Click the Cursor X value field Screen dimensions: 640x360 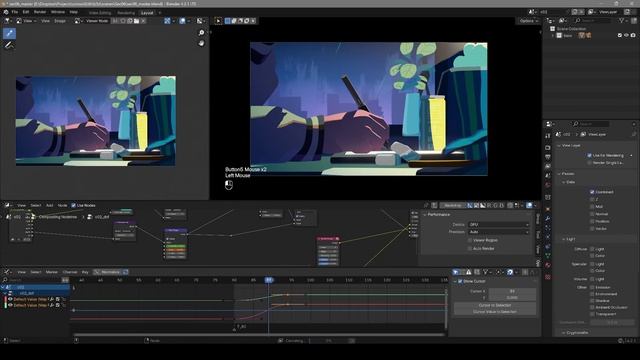(x=512, y=291)
